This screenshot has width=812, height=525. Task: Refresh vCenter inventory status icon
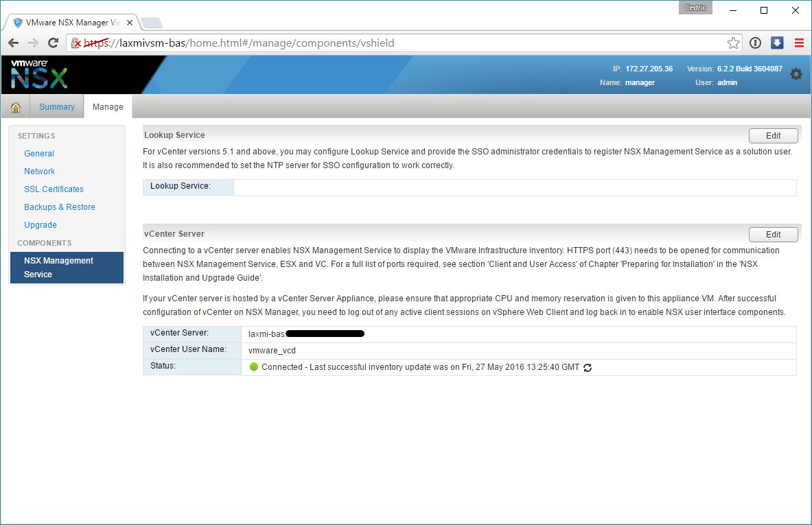(588, 368)
